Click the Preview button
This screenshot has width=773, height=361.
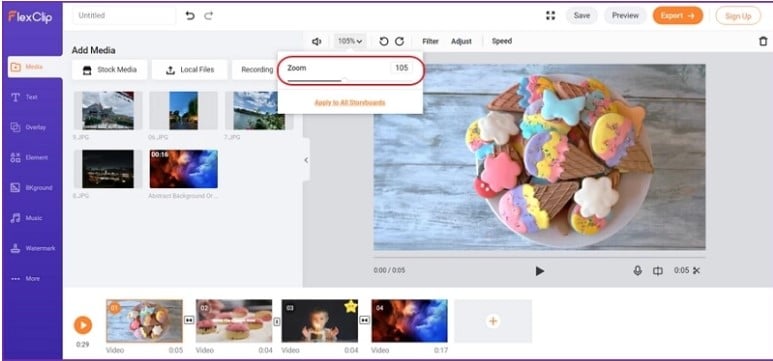(x=625, y=16)
